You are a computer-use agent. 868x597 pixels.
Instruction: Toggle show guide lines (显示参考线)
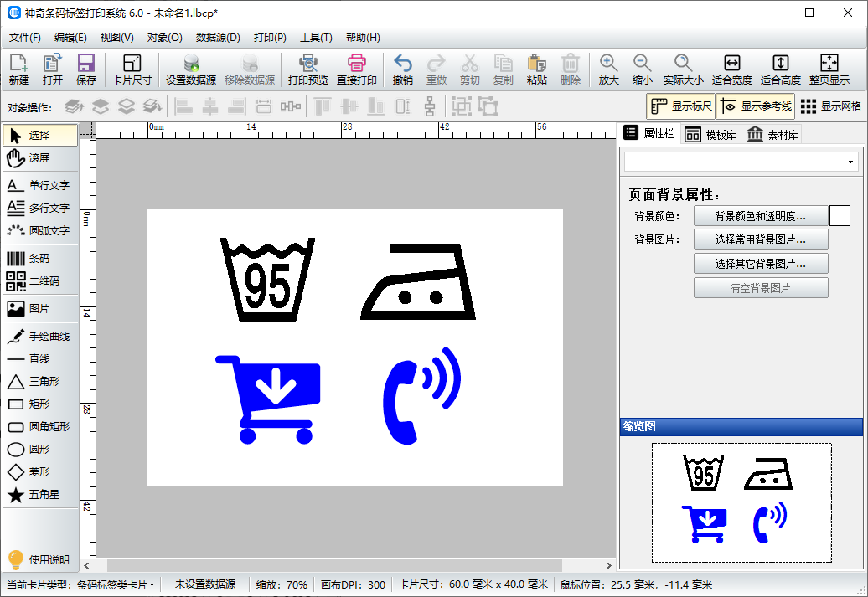click(756, 106)
